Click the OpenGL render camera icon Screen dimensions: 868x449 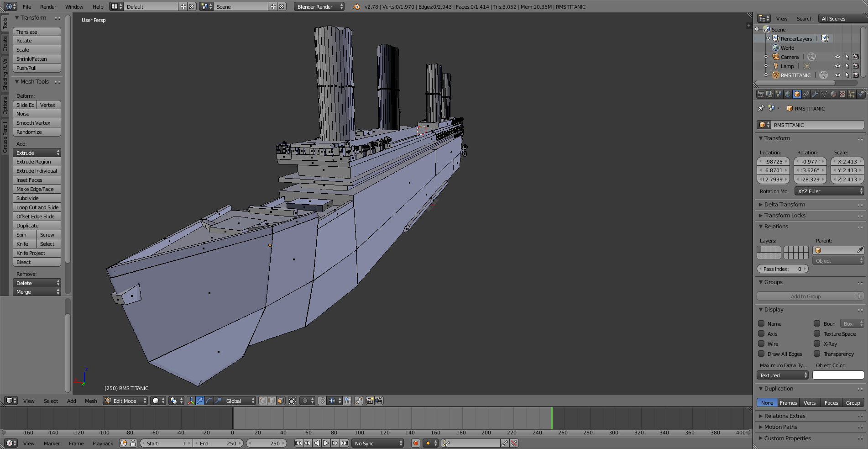point(370,401)
